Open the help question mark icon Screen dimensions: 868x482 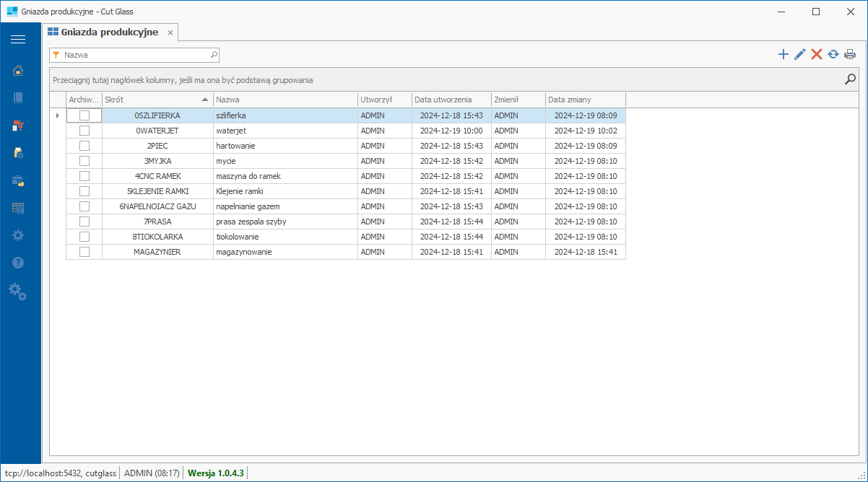click(18, 263)
